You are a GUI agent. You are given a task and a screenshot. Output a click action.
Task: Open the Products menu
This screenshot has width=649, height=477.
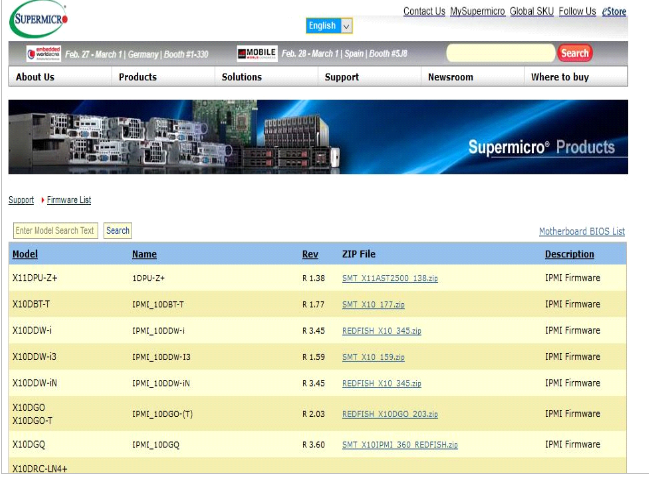(138, 77)
